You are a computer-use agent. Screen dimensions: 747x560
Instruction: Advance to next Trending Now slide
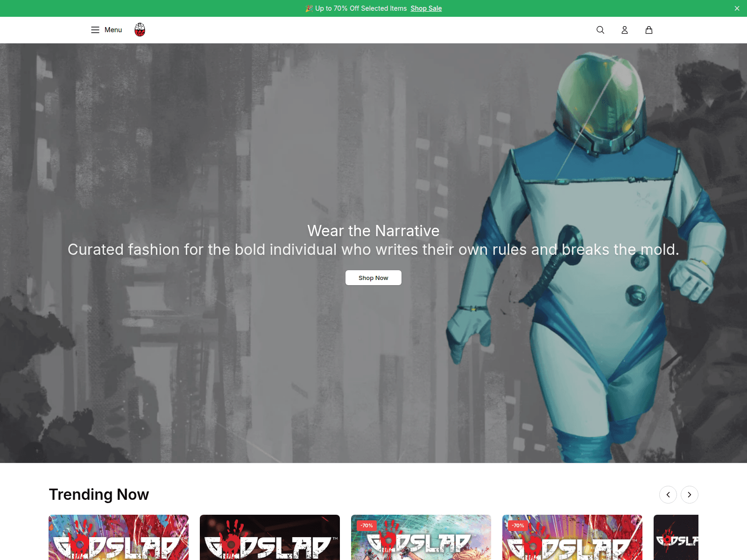click(690, 495)
